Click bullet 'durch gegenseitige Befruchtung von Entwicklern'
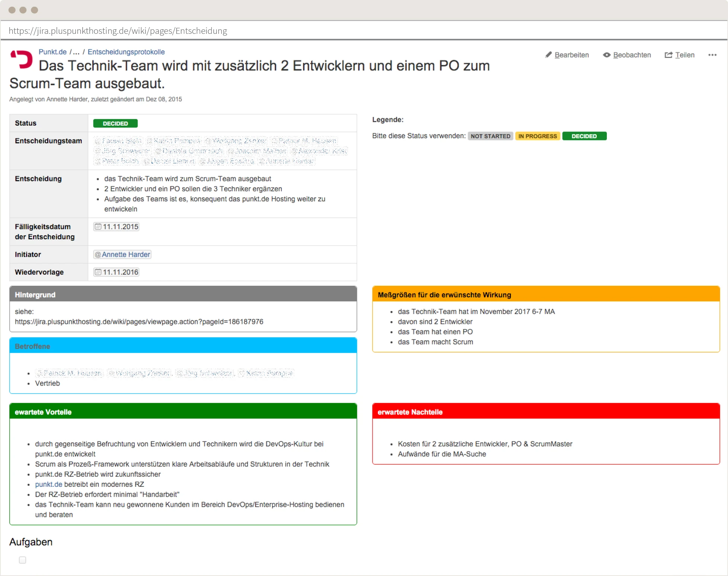Viewport: 728px width, 576px height. point(179,449)
